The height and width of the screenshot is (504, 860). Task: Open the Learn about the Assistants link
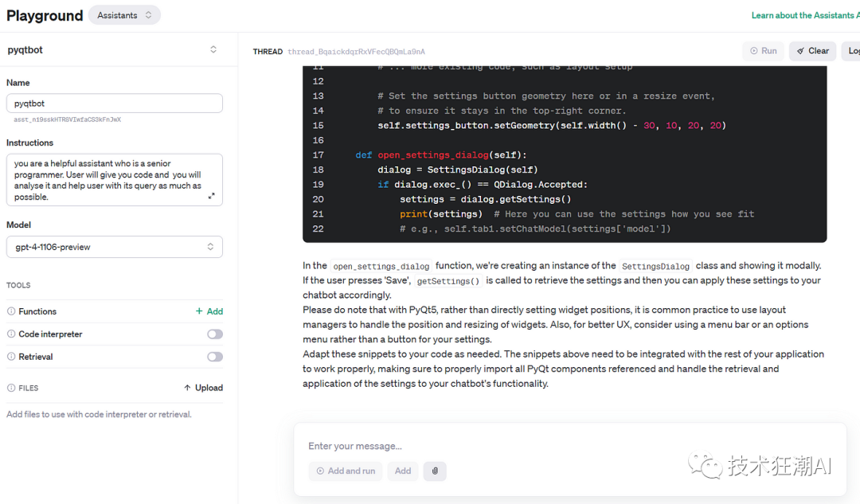coord(805,15)
